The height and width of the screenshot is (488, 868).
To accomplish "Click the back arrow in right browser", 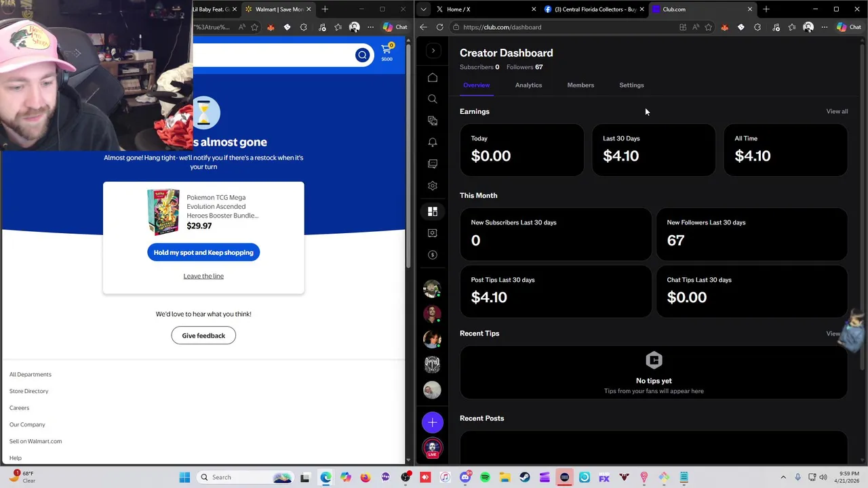I will coord(423,27).
